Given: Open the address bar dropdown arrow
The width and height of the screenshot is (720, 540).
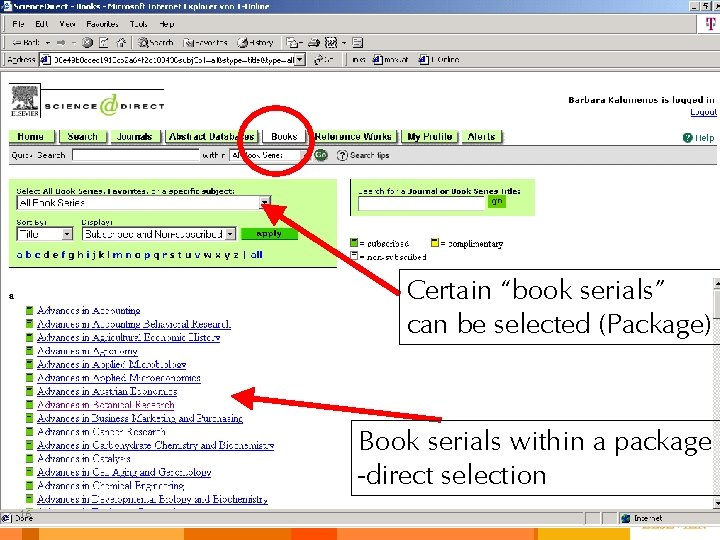Looking at the screenshot, I should coord(300,60).
